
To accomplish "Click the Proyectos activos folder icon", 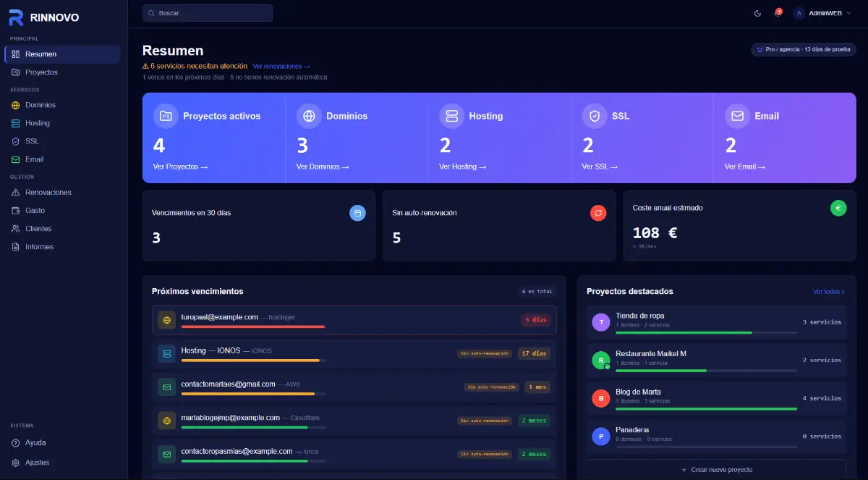I will [x=166, y=116].
